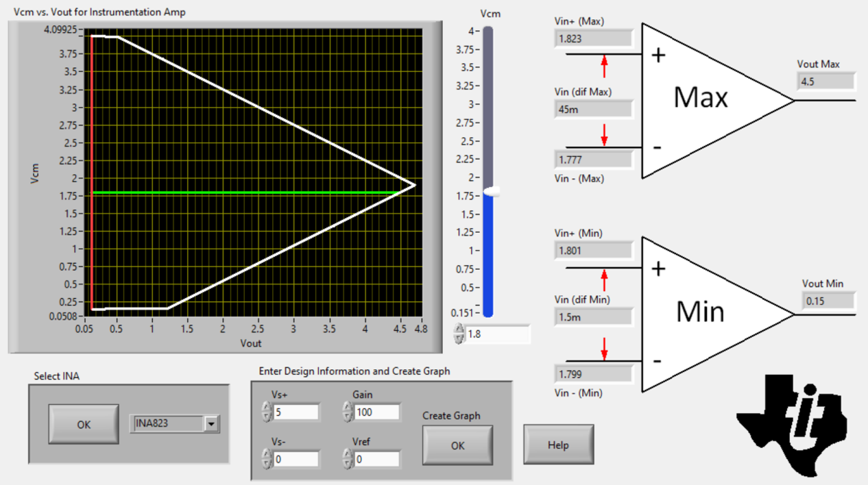Screen dimensions: 868x485
Task: Click the Vcm numeric field showing 1.8
Action: 497,334
